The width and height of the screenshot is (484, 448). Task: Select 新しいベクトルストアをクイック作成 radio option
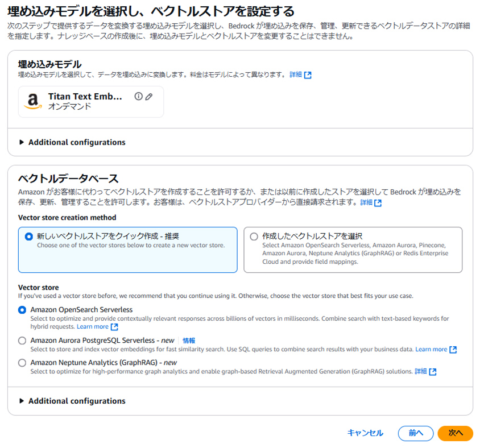click(x=28, y=237)
